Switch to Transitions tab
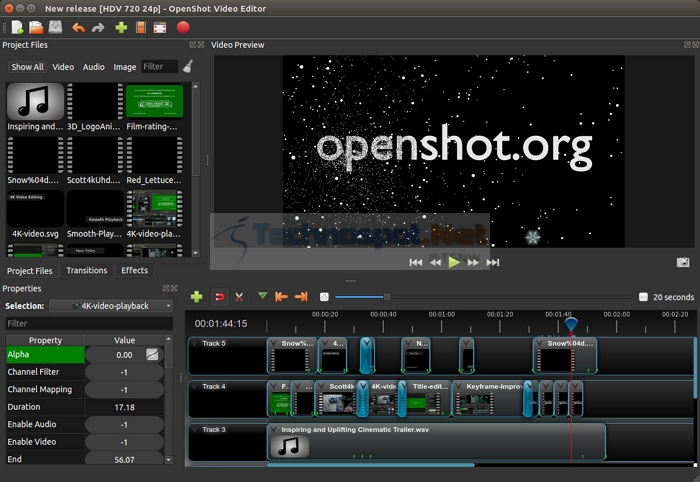Screen dimensions: 700x482 (87, 270)
